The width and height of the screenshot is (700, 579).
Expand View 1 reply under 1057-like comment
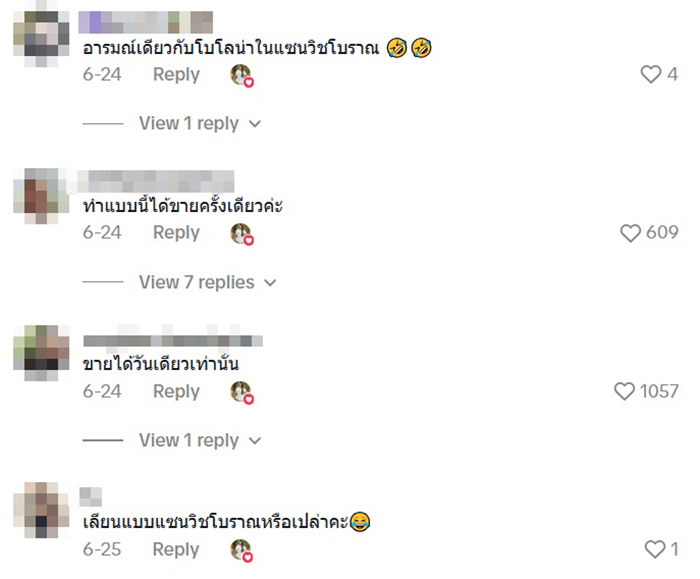click(x=200, y=440)
